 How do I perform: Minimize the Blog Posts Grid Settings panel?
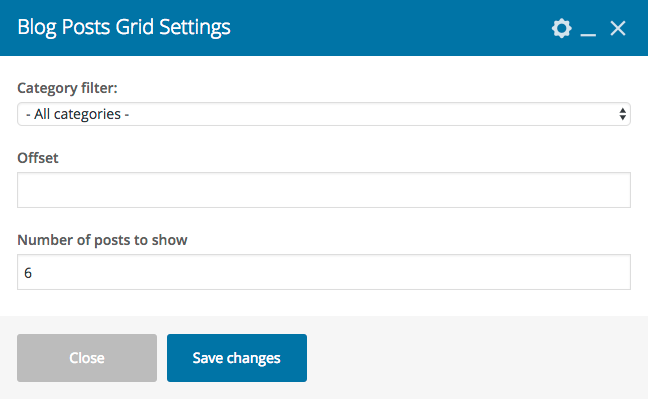pos(588,29)
